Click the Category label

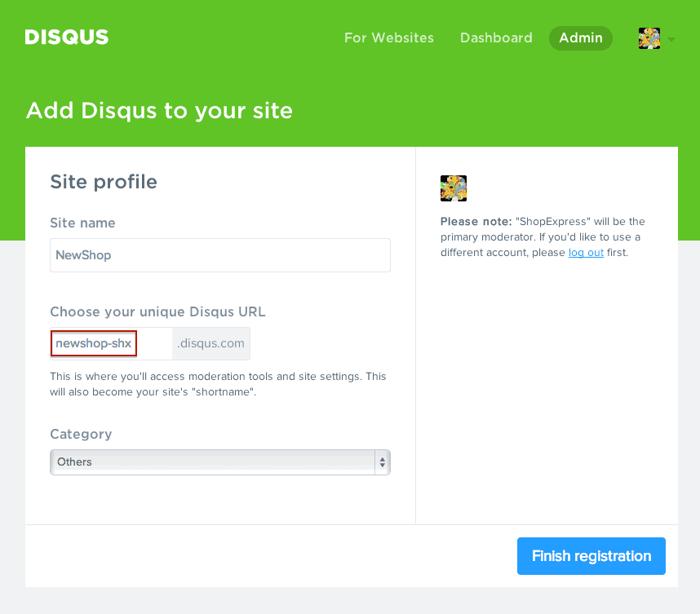click(x=81, y=434)
